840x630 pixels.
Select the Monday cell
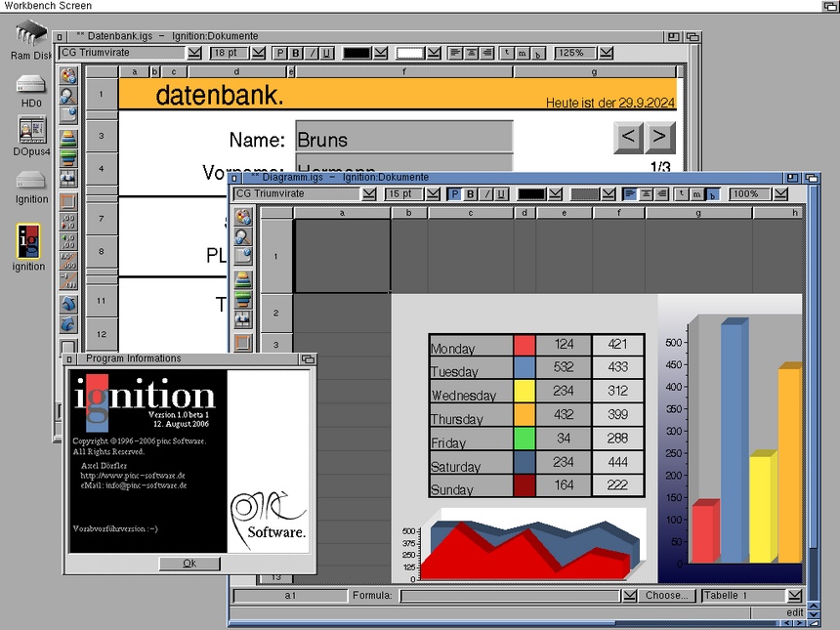471,346
